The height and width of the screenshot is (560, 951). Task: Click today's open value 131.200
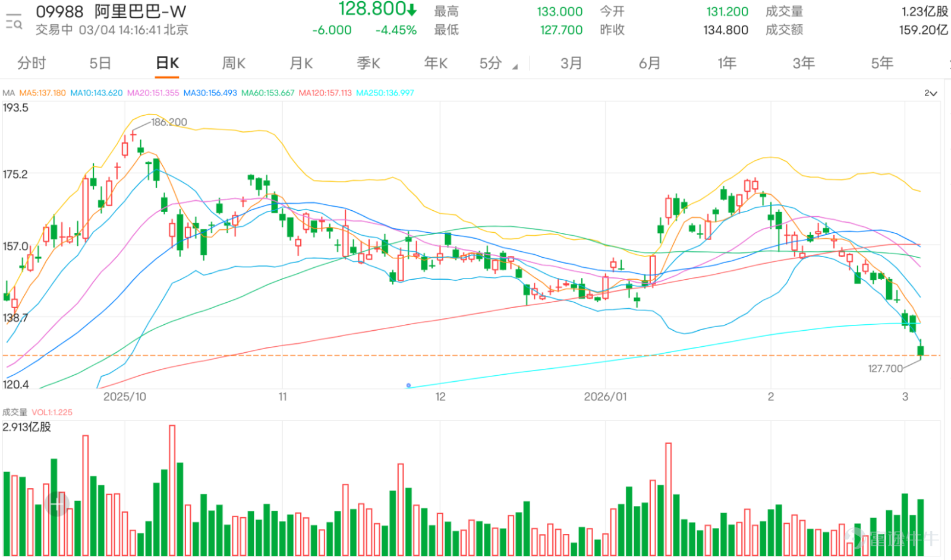[727, 12]
